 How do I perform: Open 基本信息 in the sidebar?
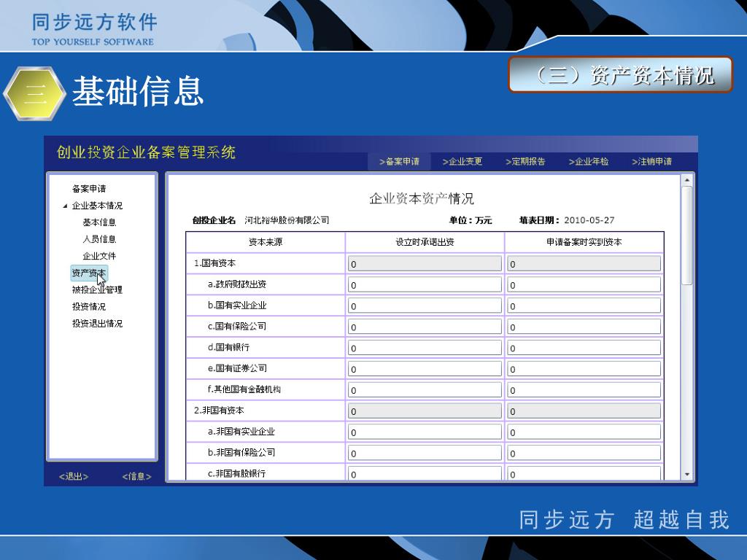click(x=99, y=222)
